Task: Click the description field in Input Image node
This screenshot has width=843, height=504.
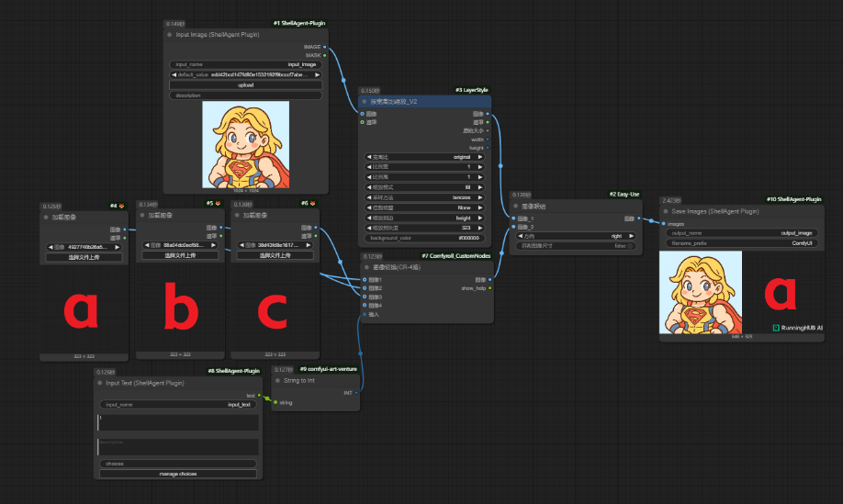Action: point(246,95)
